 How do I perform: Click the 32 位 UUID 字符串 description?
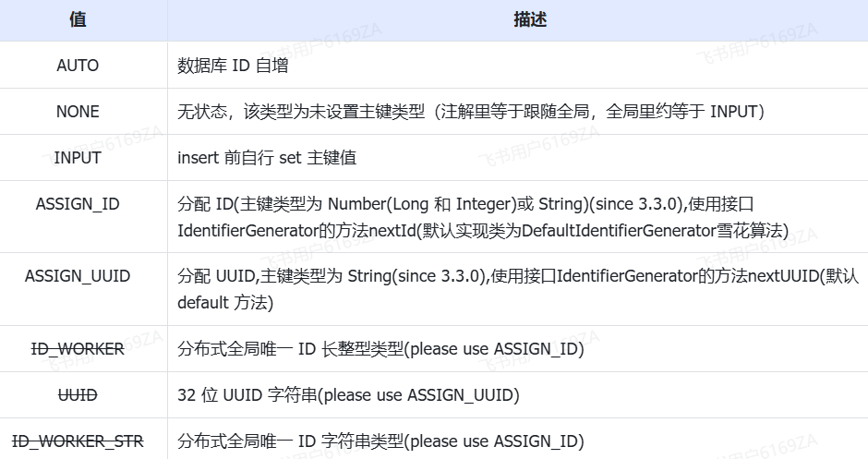pos(348,395)
